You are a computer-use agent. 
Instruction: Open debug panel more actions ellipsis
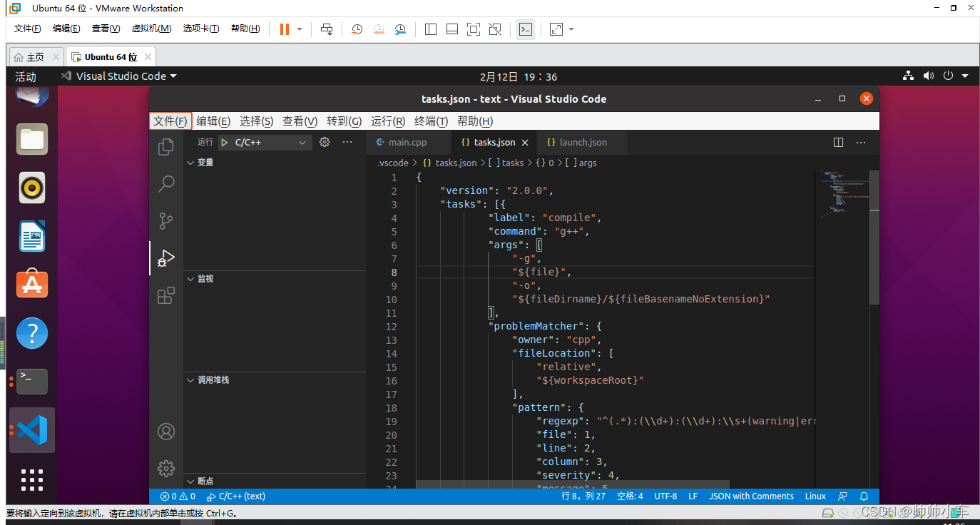click(347, 142)
